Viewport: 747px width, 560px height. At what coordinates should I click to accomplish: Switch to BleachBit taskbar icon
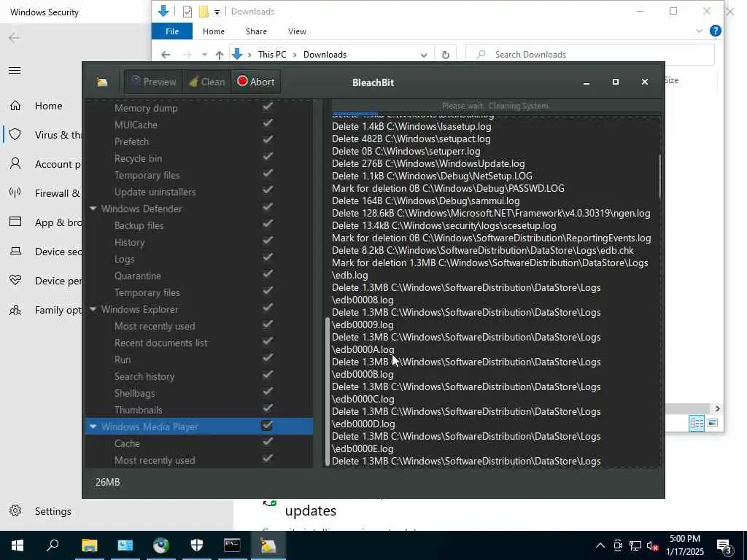[268, 545]
